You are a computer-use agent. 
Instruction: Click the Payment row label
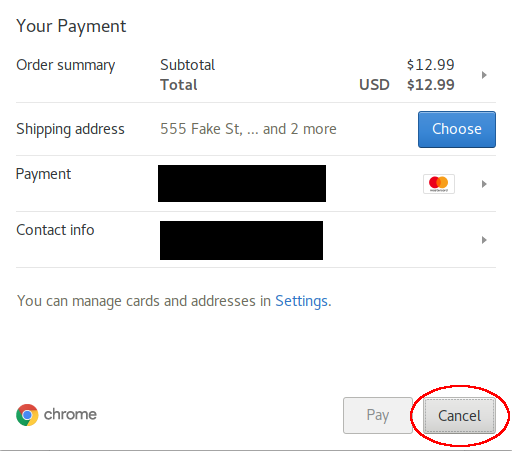pyautogui.click(x=43, y=174)
